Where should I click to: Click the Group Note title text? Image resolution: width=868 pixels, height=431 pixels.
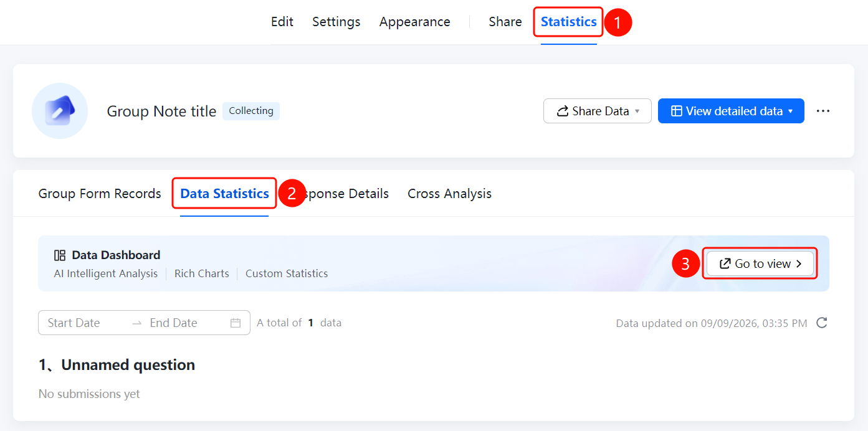pyautogui.click(x=161, y=111)
